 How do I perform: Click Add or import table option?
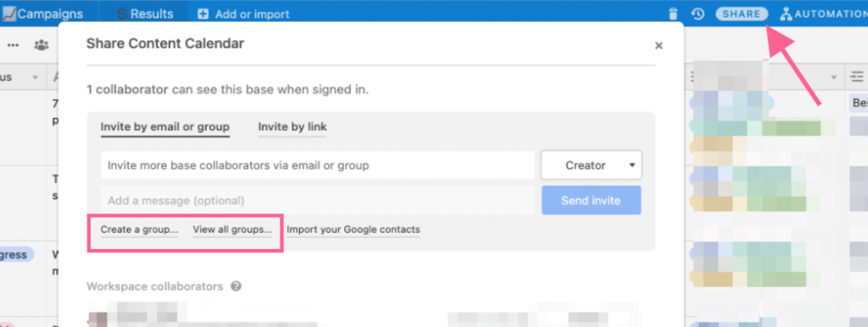pyautogui.click(x=252, y=14)
